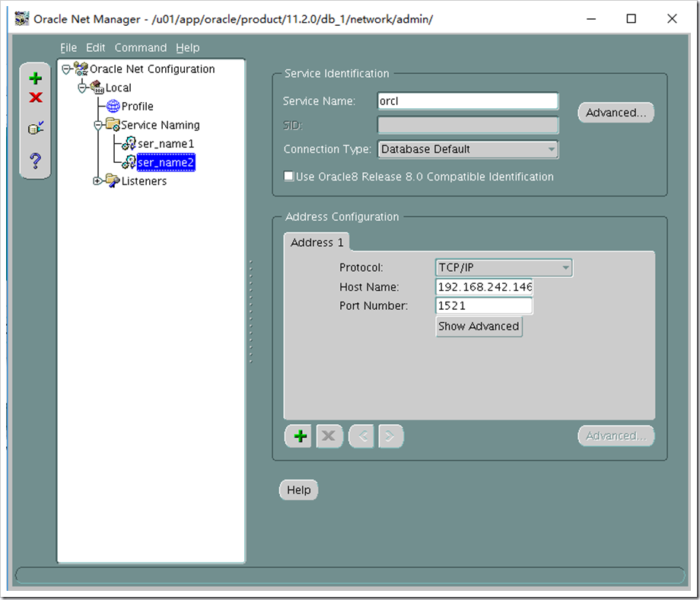Click Advanced button in Service Identification

[x=616, y=113]
